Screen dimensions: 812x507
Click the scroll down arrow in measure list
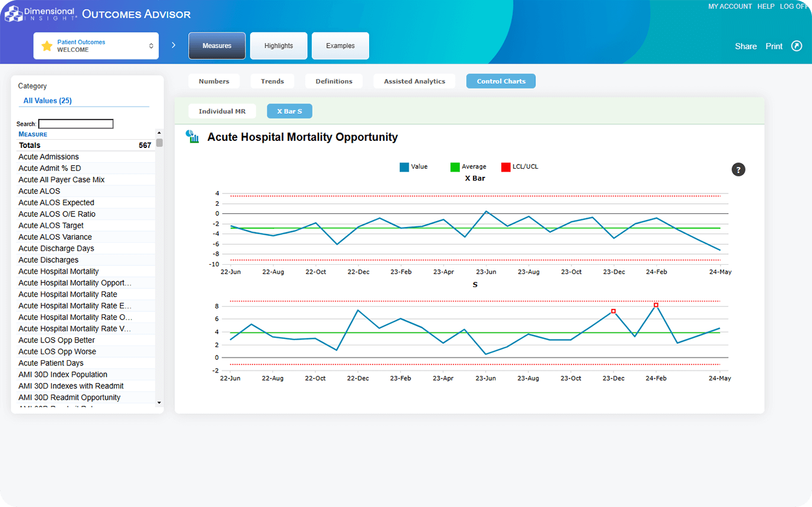click(x=159, y=402)
